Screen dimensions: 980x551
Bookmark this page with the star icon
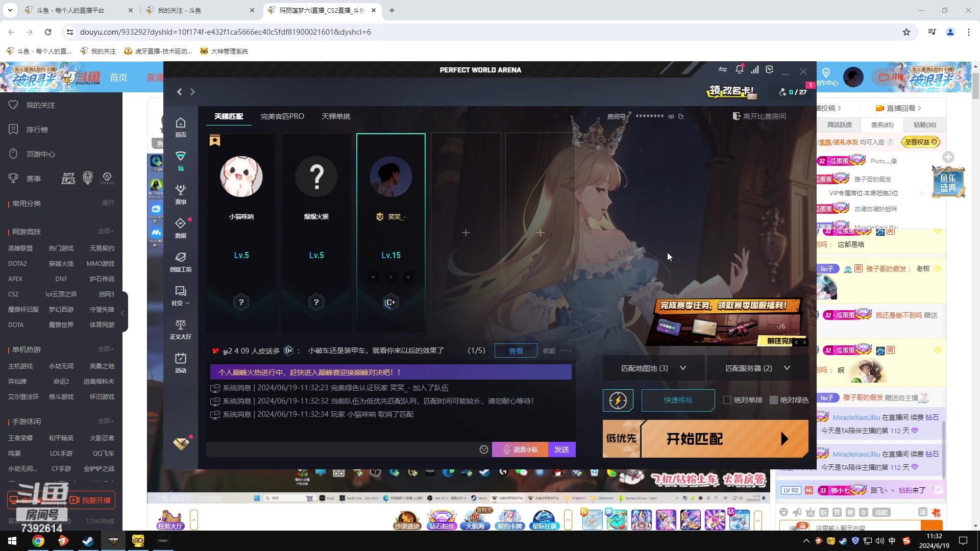906,32
